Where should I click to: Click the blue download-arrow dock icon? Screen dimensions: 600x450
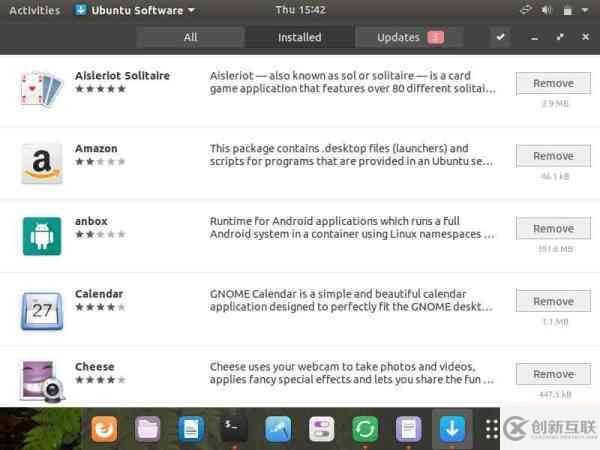pos(452,429)
